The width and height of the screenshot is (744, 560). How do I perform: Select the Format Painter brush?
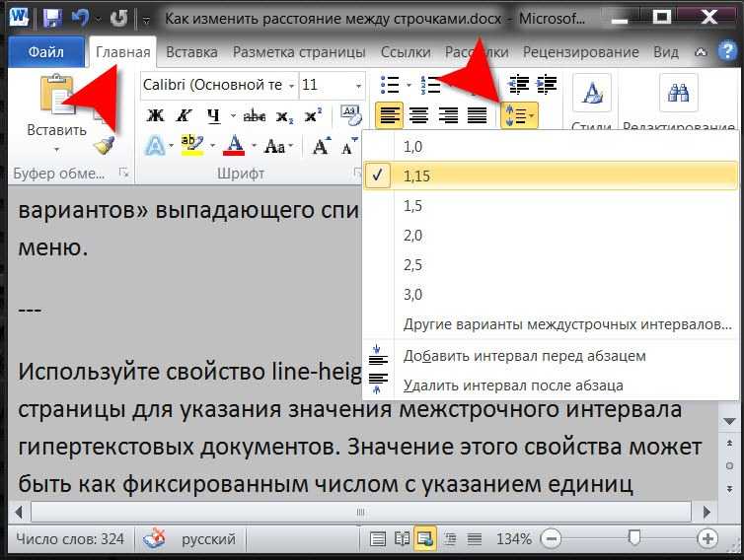104,145
